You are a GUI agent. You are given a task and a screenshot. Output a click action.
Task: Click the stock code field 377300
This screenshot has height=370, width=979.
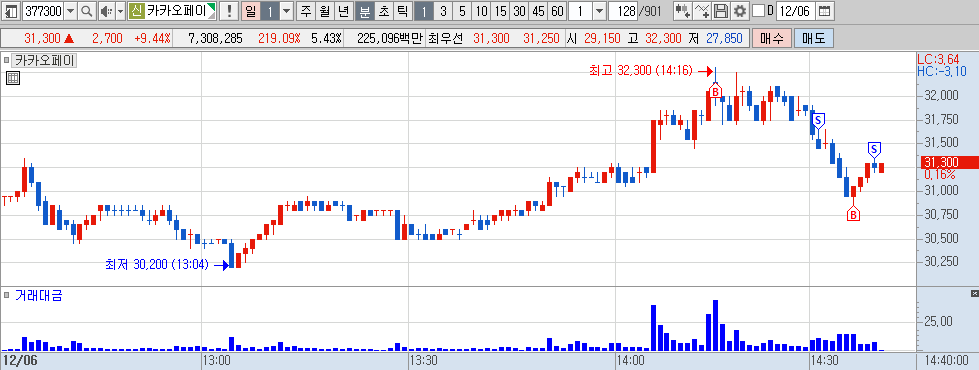click(x=43, y=11)
